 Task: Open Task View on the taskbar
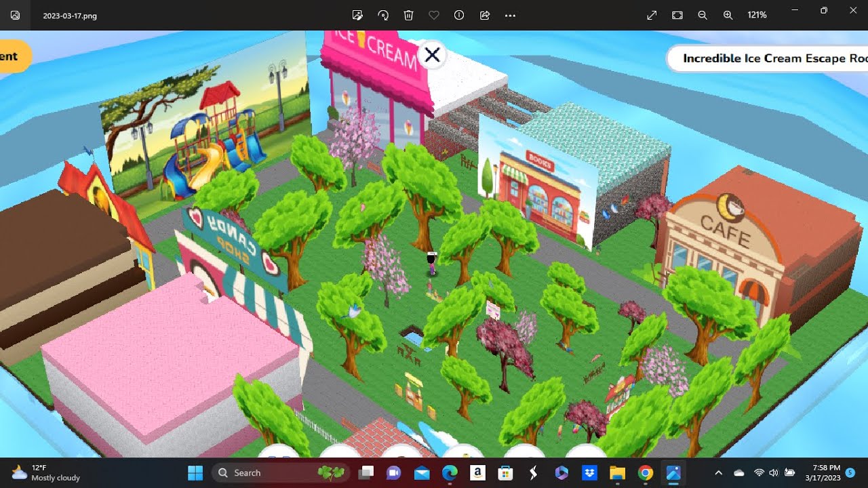pos(367,472)
